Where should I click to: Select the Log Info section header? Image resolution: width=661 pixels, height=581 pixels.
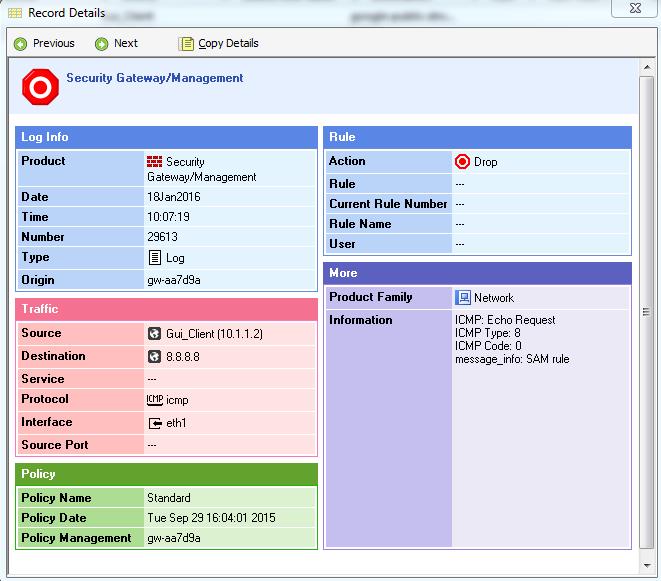coord(167,137)
